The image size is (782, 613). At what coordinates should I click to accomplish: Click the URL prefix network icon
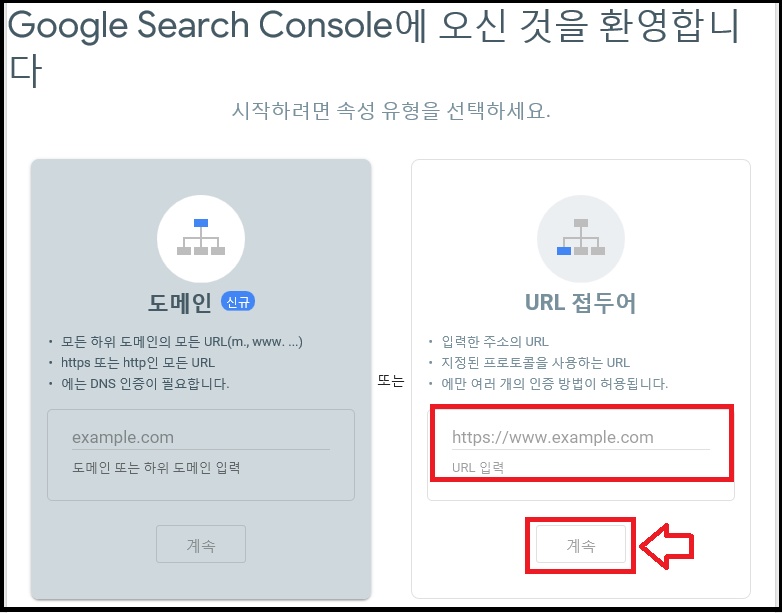point(581,238)
